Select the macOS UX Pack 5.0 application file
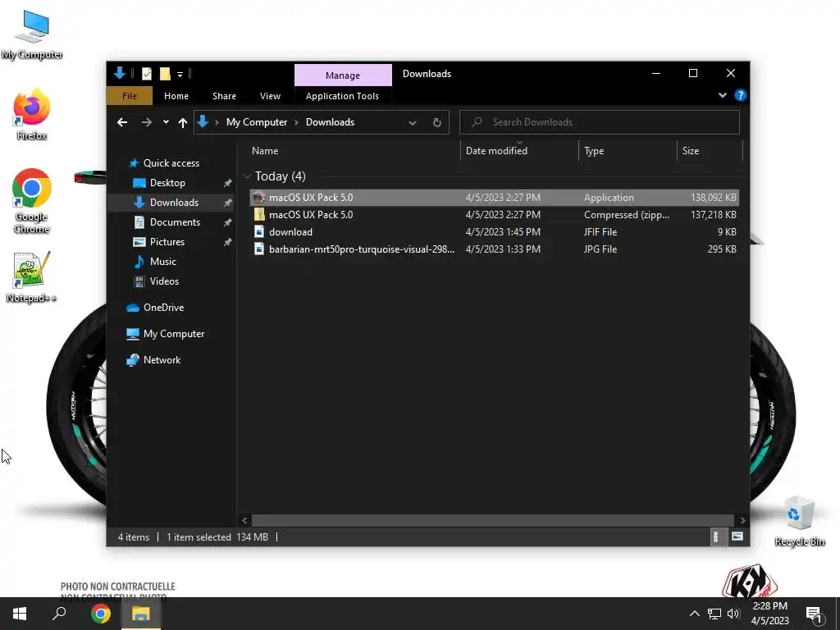Viewport: 840px width, 630px height. coord(494,198)
